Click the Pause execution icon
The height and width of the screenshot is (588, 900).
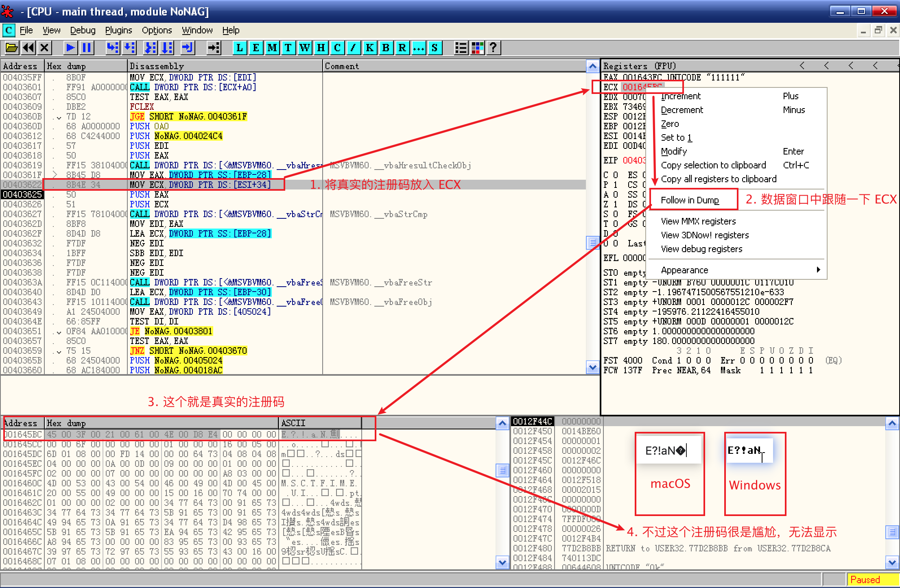[87, 48]
